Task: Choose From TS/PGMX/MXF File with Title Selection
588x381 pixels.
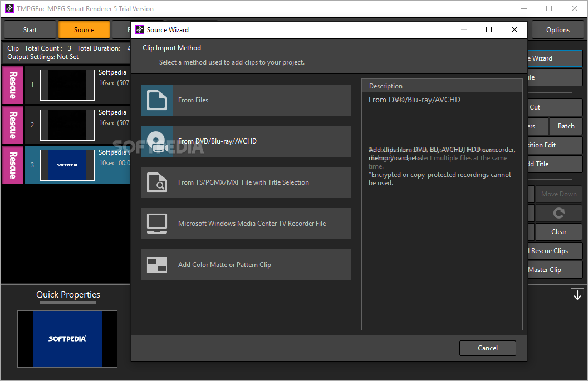Action: 246,182
